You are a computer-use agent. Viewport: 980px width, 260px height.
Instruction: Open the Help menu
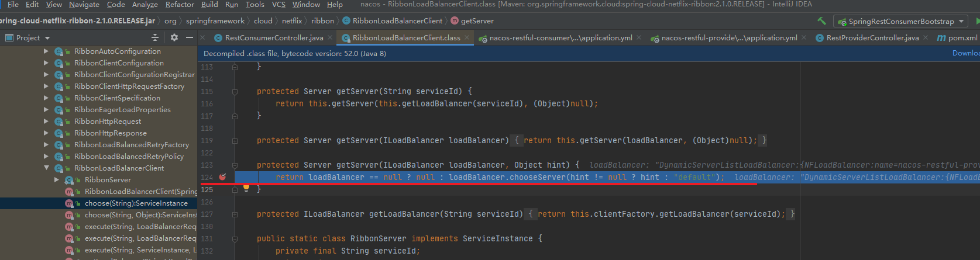click(335, 4)
